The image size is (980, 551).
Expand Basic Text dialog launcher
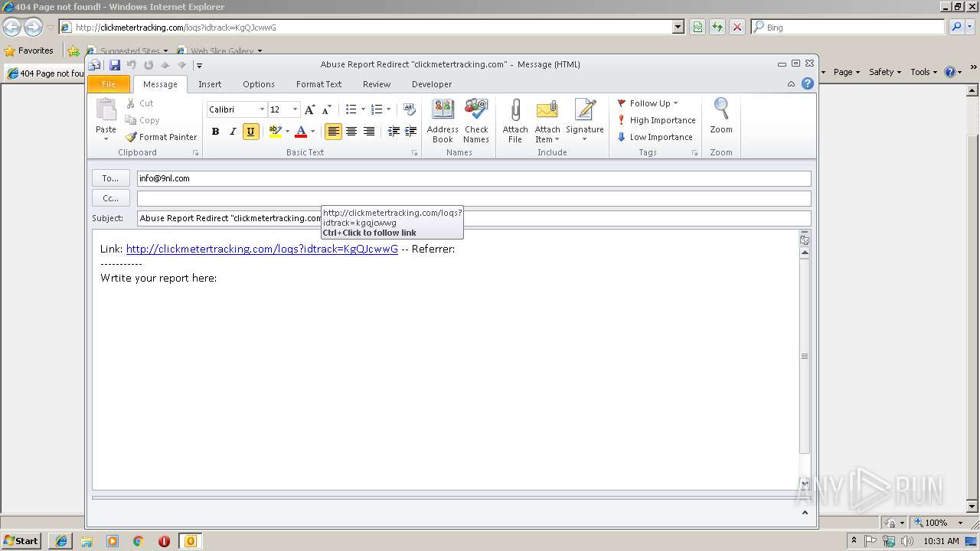point(415,153)
